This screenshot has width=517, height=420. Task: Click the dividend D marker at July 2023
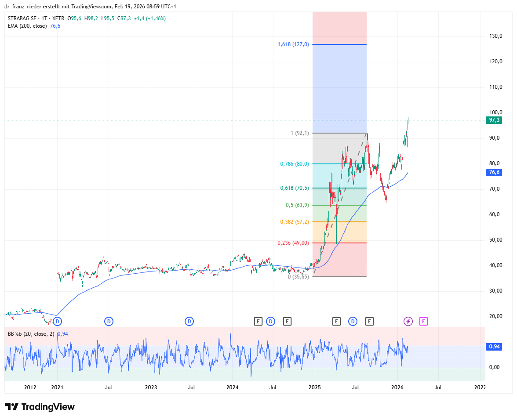point(189,322)
